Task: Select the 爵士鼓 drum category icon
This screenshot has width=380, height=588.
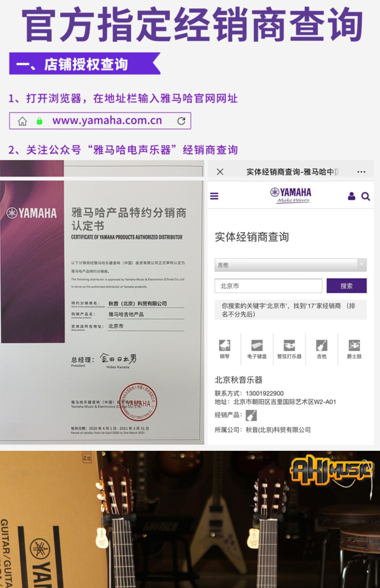Action: click(x=354, y=349)
